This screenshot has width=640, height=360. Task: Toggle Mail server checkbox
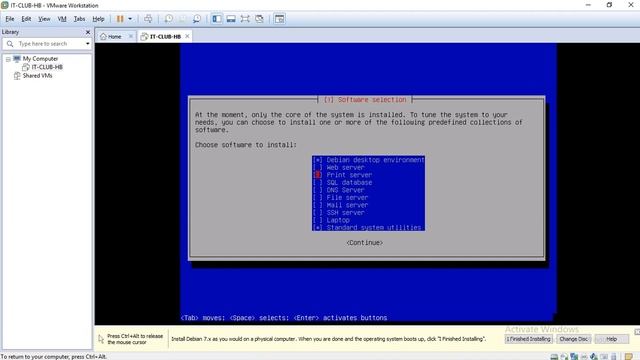pos(318,205)
